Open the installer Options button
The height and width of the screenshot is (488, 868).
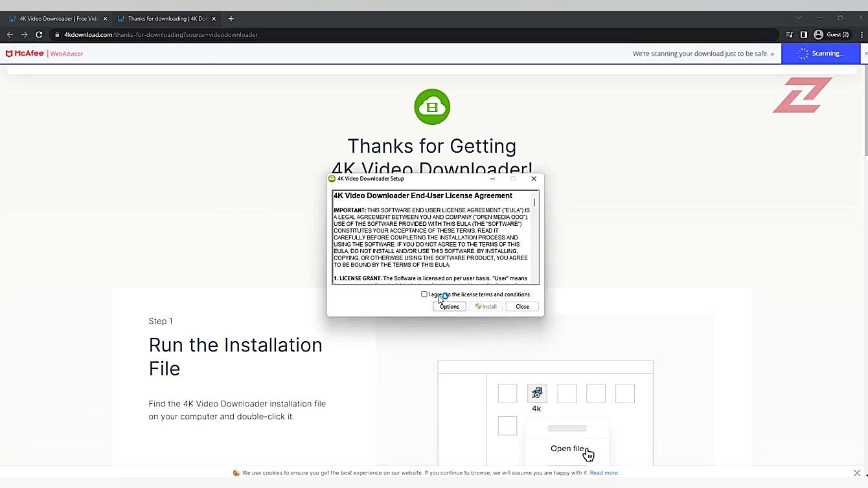click(450, 307)
